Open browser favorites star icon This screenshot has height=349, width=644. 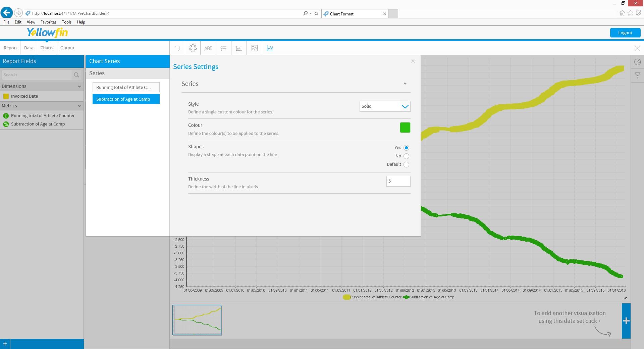click(630, 13)
